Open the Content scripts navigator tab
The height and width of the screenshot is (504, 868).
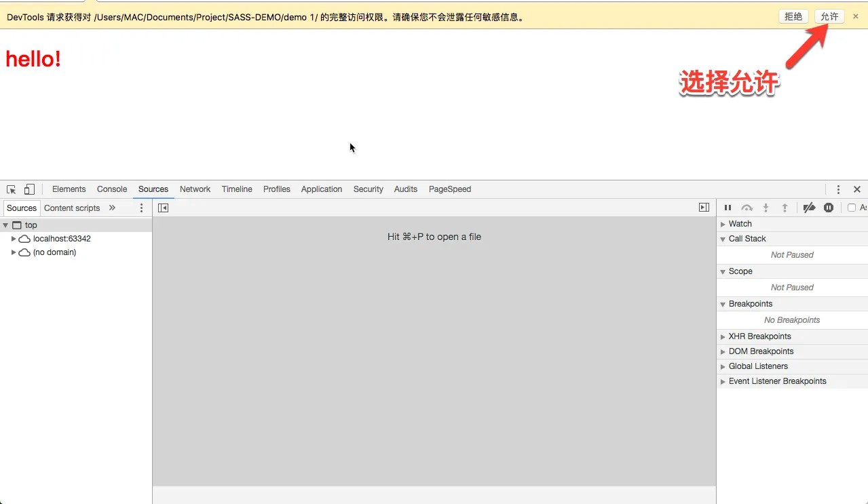72,208
